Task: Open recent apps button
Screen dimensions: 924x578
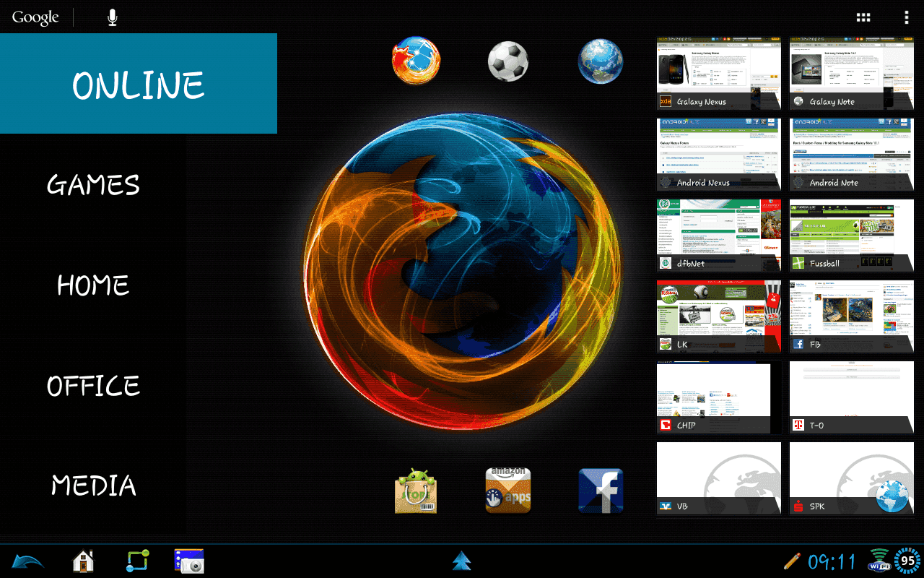Action: (138, 561)
